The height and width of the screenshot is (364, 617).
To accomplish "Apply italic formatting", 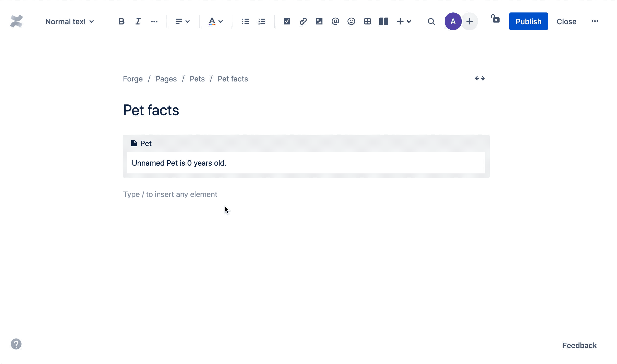I will (138, 21).
